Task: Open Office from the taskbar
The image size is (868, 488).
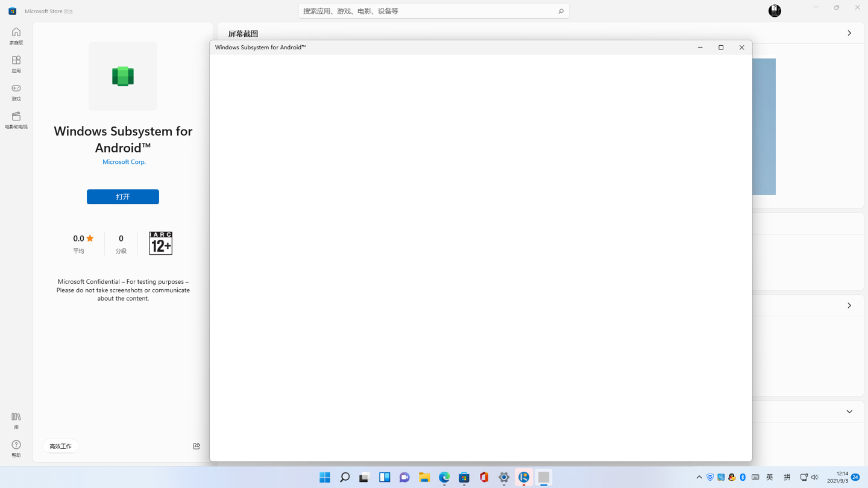Action: coord(484,477)
